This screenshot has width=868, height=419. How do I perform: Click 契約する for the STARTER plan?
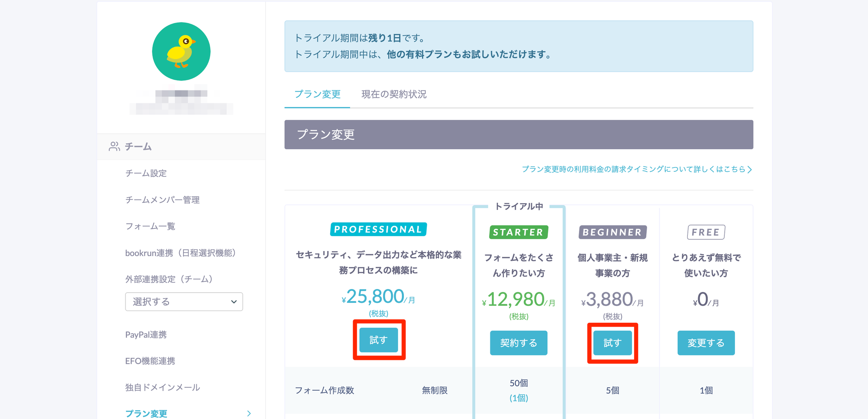(x=518, y=343)
